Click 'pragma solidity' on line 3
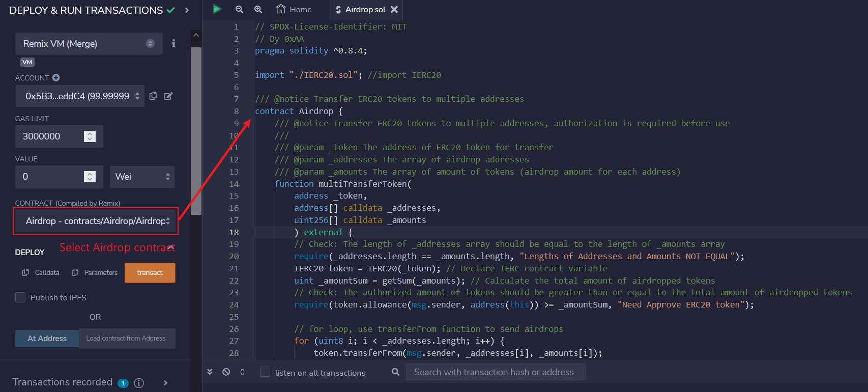The image size is (868, 392). pyautogui.click(x=292, y=50)
